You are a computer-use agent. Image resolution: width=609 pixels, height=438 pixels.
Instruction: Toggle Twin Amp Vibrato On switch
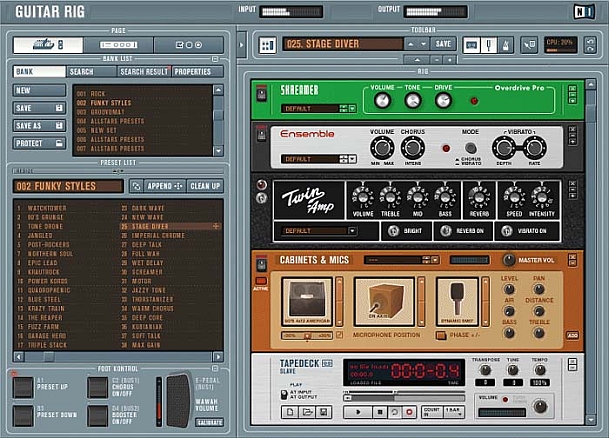506,231
